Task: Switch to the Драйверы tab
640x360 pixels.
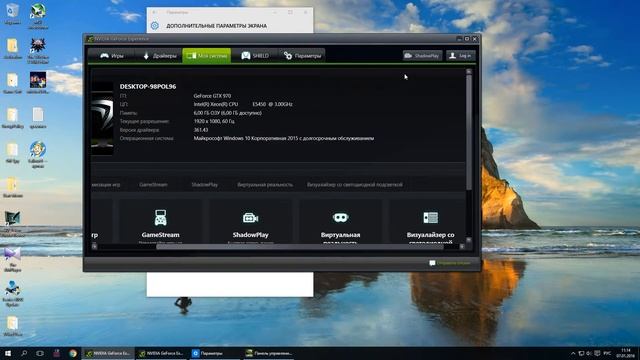Action: (x=159, y=56)
